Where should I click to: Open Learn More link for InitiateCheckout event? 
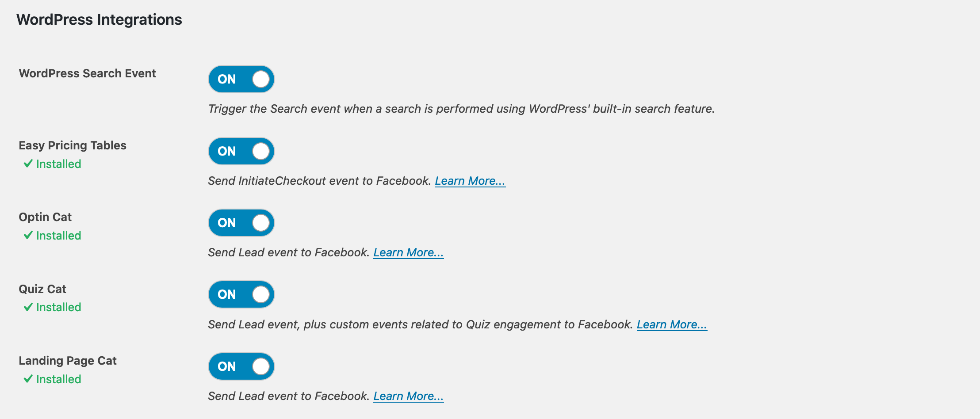(x=470, y=181)
